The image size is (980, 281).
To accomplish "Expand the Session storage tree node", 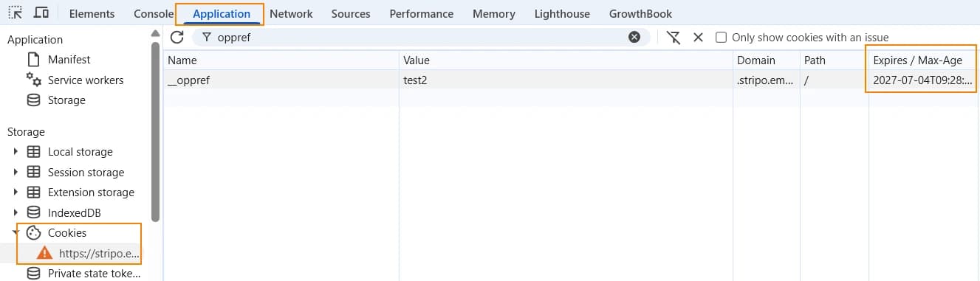I will click(16, 172).
